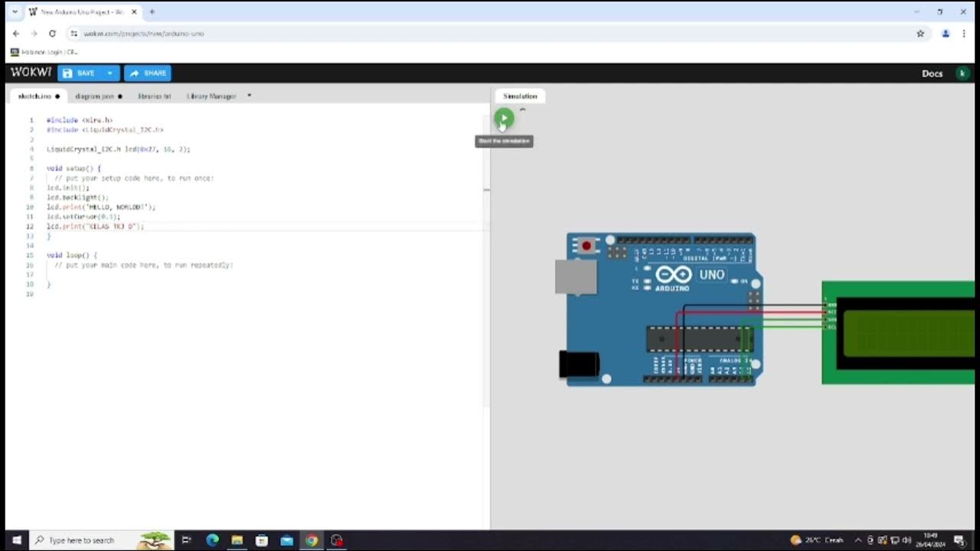The image size is (980, 551).
Task: Open the Docs link
Action: click(x=932, y=73)
